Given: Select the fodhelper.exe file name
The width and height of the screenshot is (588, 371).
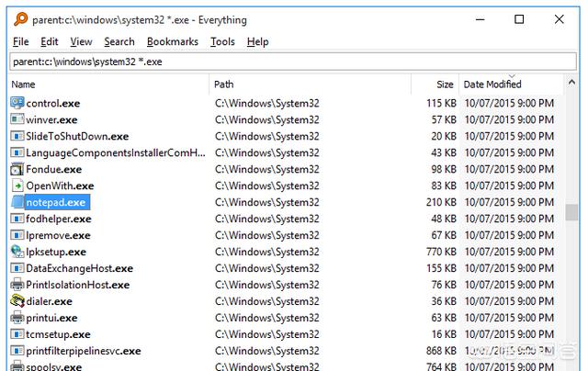Looking at the screenshot, I should click(59, 219).
